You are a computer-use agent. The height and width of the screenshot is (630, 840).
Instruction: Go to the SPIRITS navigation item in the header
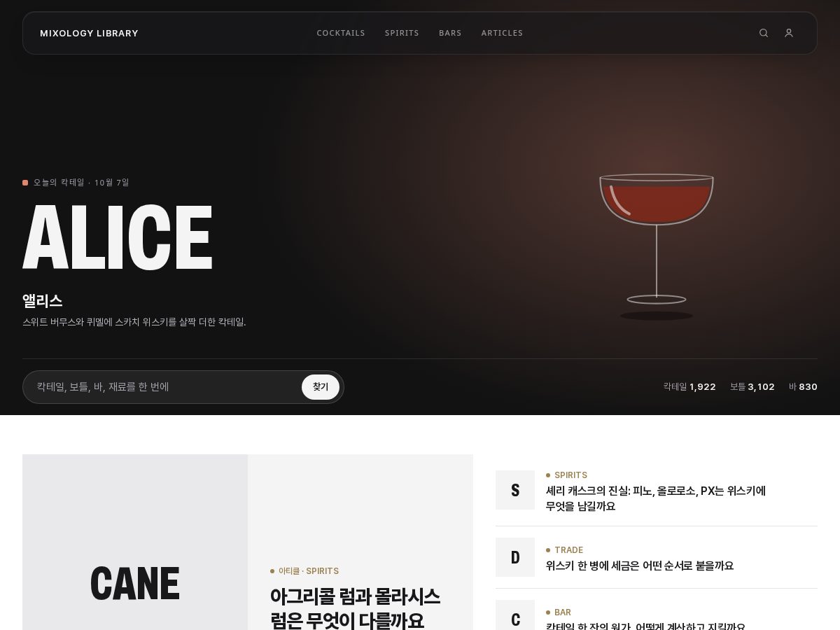pyautogui.click(x=402, y=33)
